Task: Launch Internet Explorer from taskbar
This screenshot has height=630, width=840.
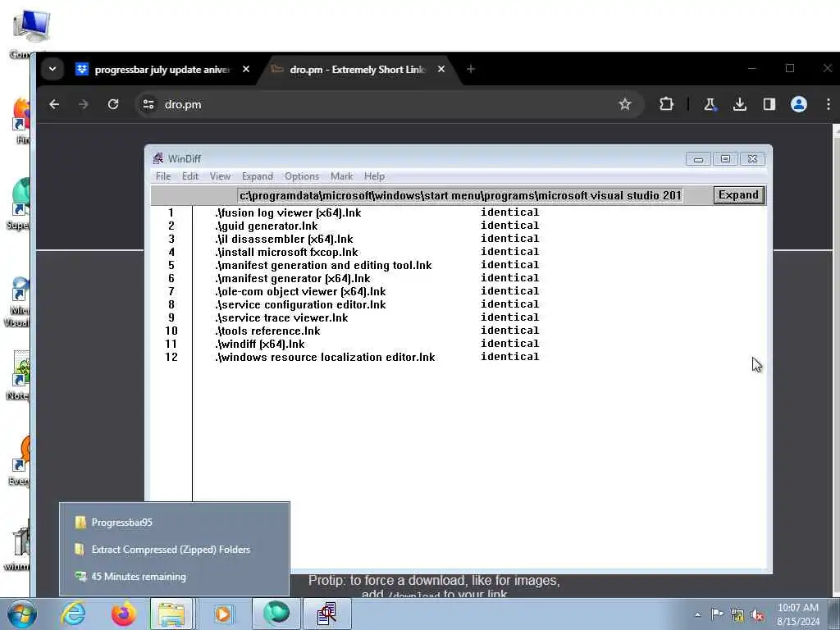Action: click(x=73, y=614)
